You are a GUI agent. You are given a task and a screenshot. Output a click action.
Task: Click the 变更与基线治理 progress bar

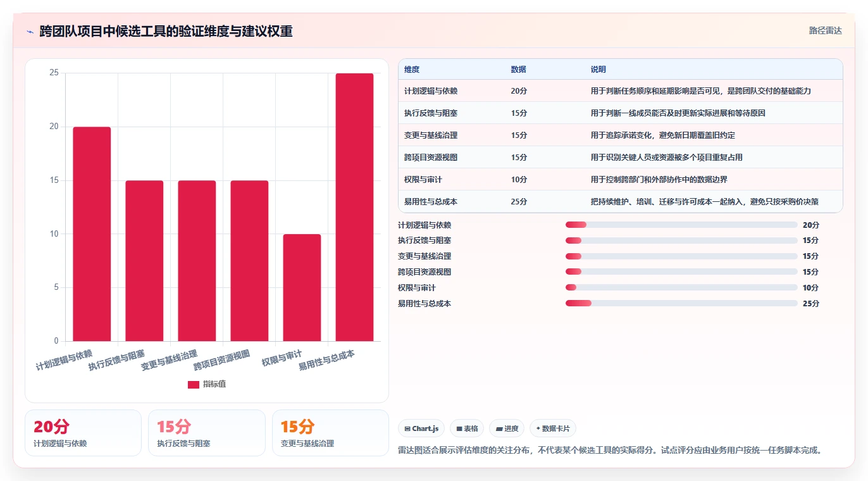coord(681,256)
